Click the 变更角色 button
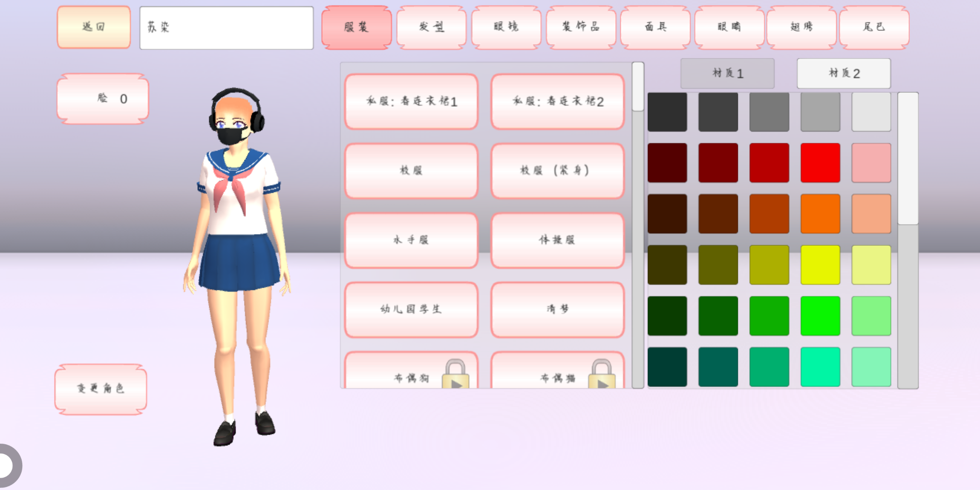 [x=101, y=389]
